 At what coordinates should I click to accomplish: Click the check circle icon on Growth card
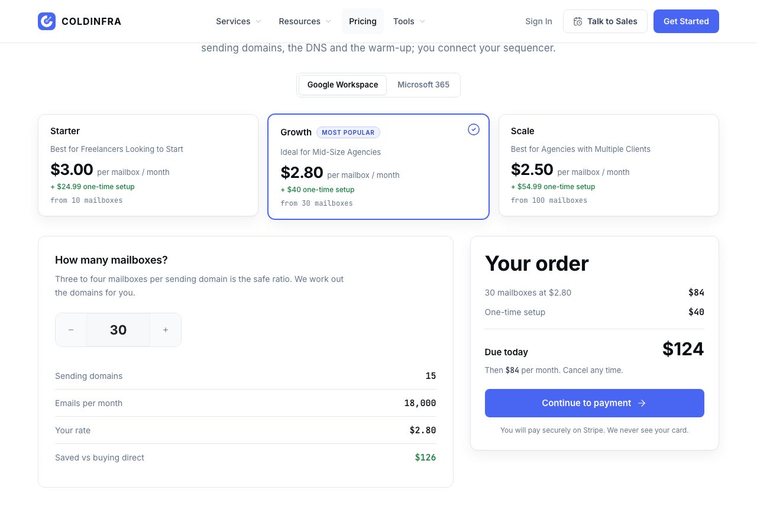[x=474, y=129]
